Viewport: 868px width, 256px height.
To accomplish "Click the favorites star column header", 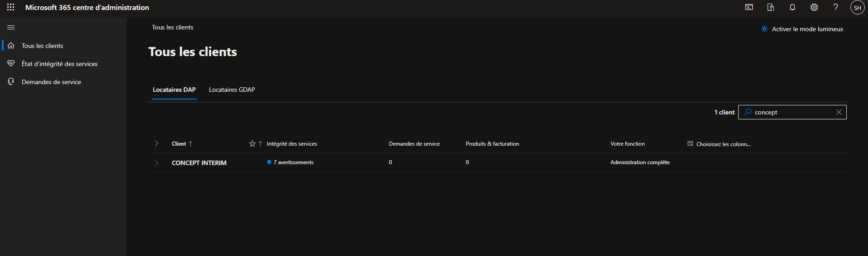I will [252, 144].
